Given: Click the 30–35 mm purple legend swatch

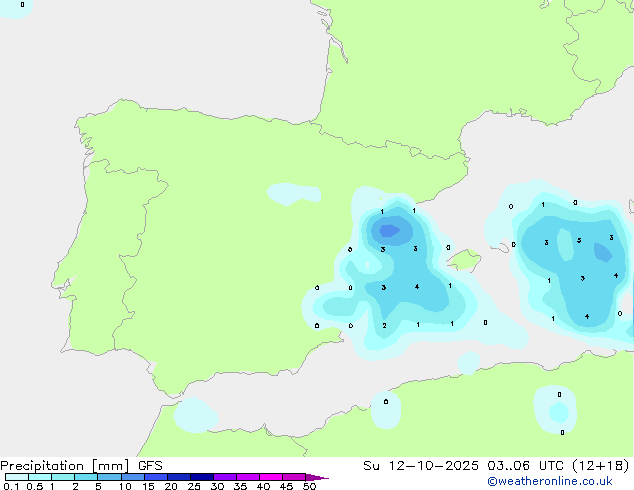Looking at the screenshot, I should pyautogui.click(x=225, y=477).
